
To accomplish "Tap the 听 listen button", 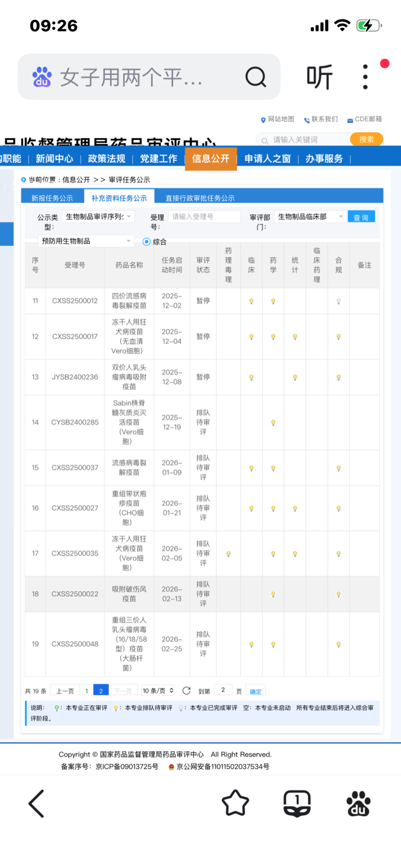I will point(319,77).
